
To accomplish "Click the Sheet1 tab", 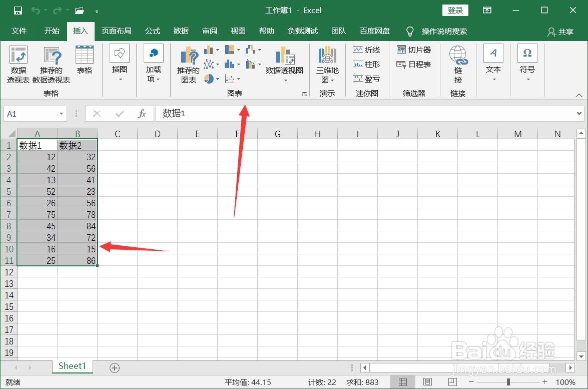I will point(73,366).
